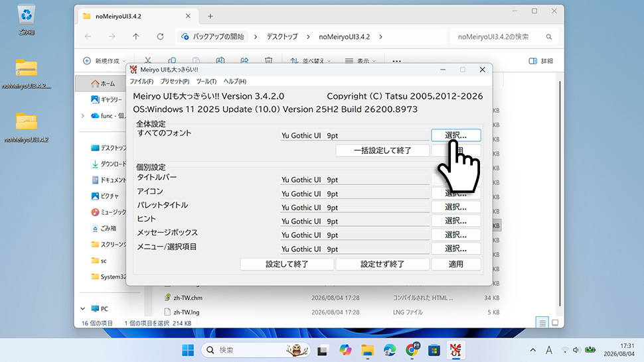This screenshot has height=362, width=644.
Task: Go up one folder level in Explorer
Action: [x=136, y=36]
